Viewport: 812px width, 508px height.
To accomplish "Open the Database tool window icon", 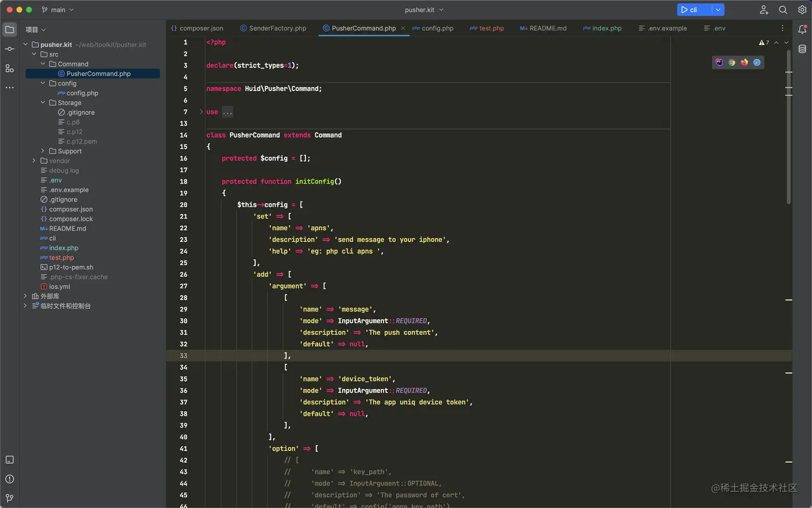I will [802, 49].
